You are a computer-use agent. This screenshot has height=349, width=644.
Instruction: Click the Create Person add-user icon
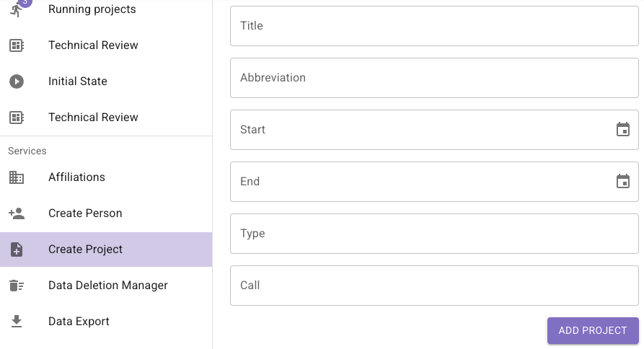(17, 213)
